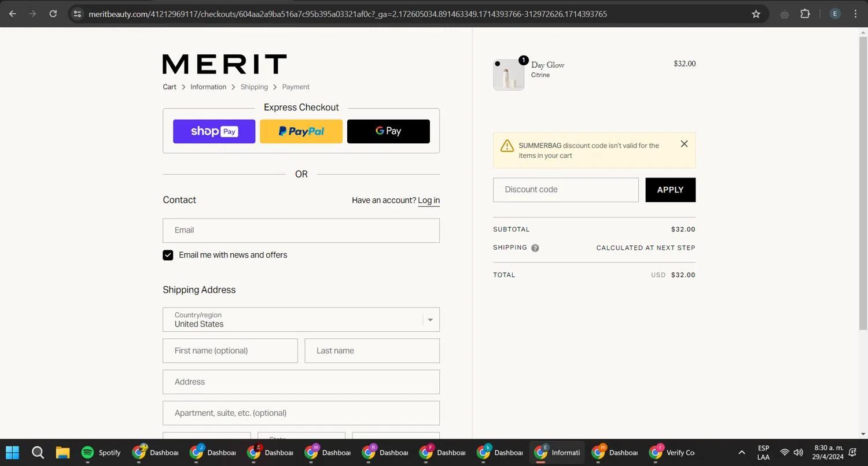
Task: Select the Shipping breadcrumb
Action: (x=254, y=87)
